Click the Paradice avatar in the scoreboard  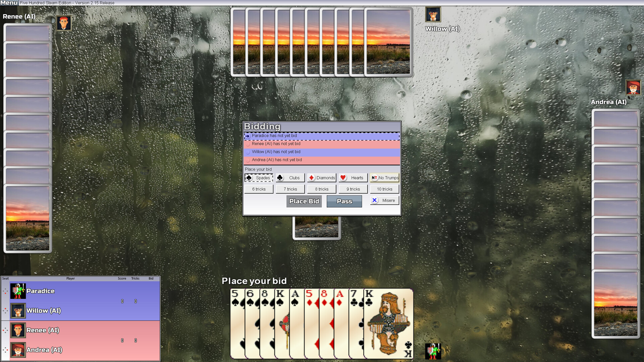18,291
